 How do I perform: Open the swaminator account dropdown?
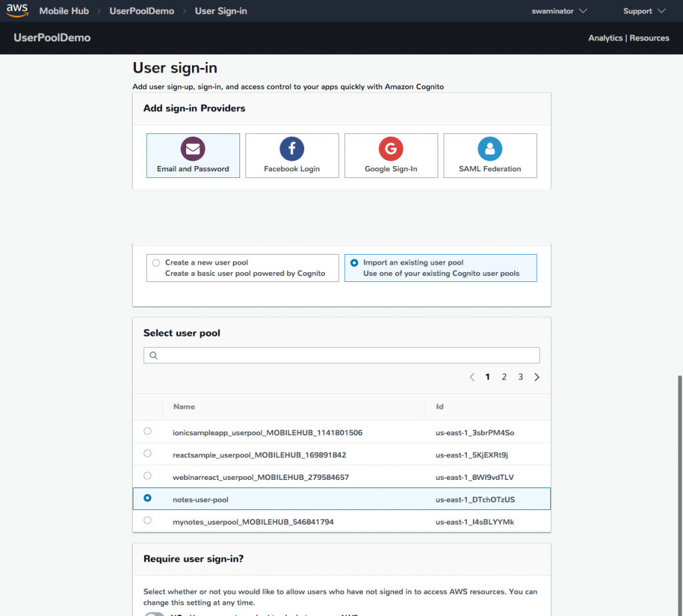[560, 11]
